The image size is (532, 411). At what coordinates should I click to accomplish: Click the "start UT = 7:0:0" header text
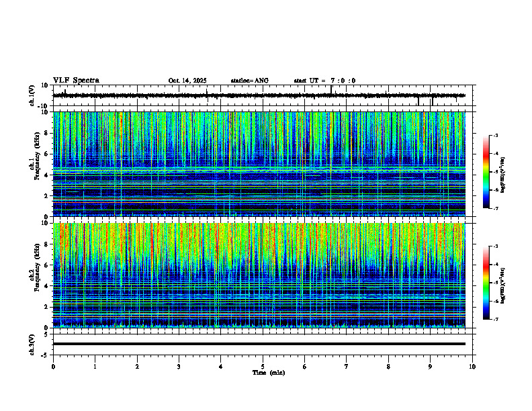[x=324, y=81]
